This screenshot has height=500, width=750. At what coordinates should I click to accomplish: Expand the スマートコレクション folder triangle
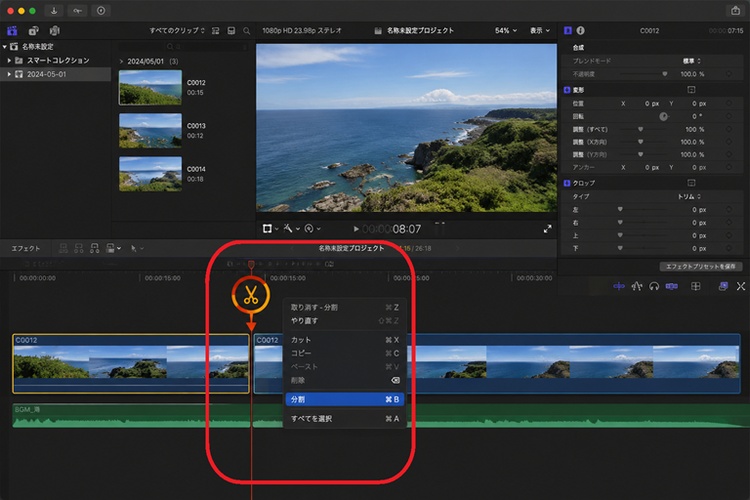(x=9, y=60)
